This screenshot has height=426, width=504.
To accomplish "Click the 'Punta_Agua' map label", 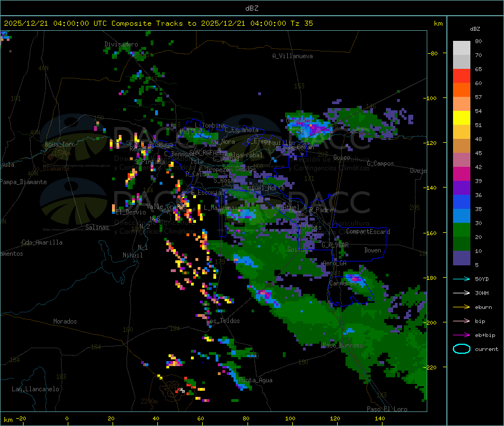I will pyautogui.click(x=255, y=380).
